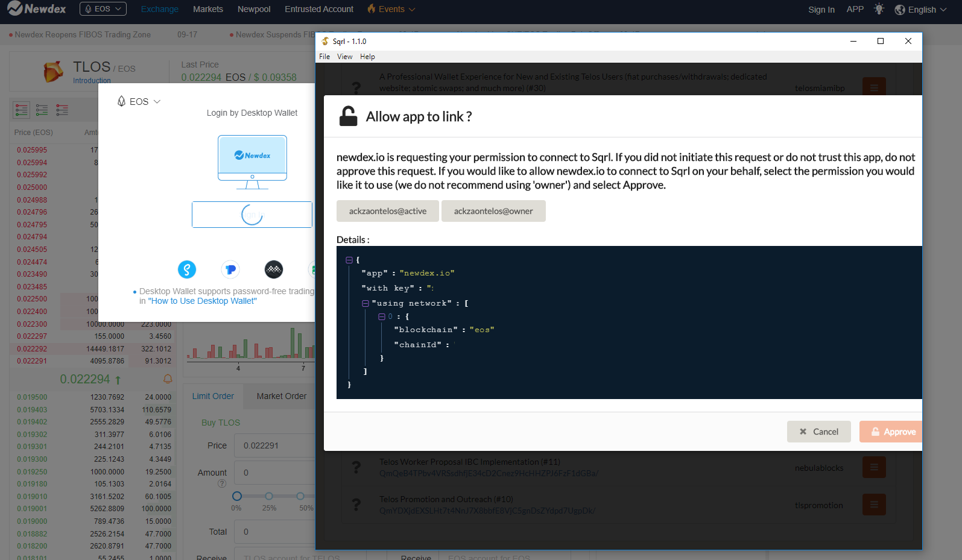Screen dimensions: 962x560
Task: Click the Amount help question mark icon
Action: click(x=222, y=483)
